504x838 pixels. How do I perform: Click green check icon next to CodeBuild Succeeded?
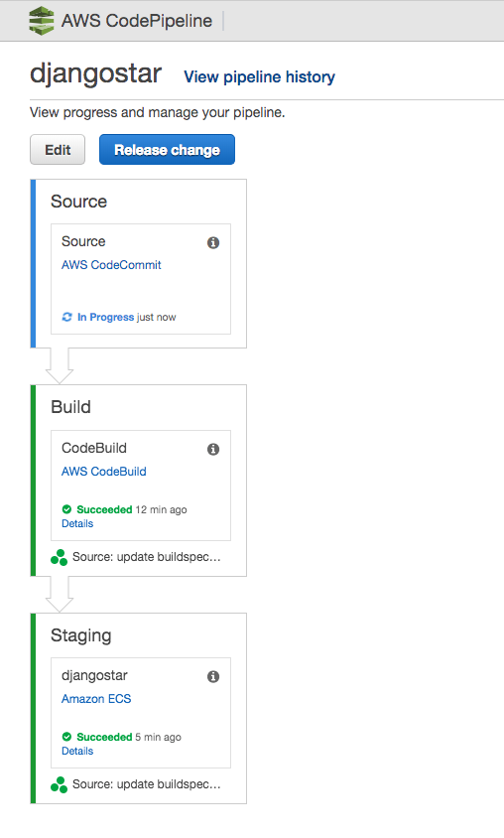pos(66,509)
